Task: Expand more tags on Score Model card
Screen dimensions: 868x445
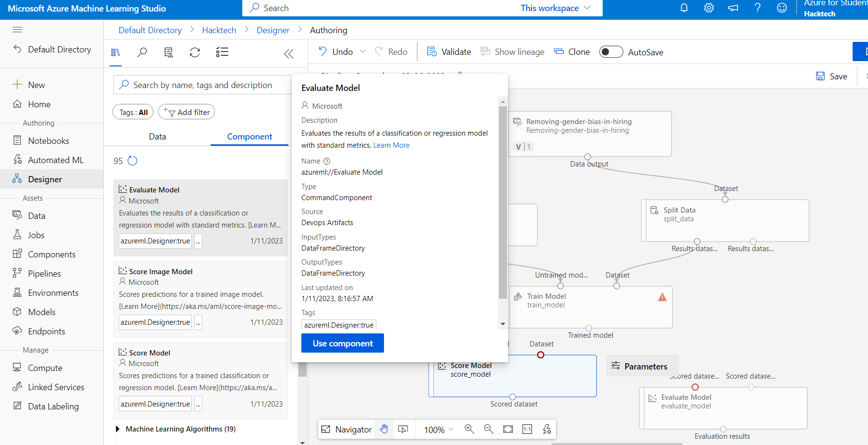Action: 198,404
